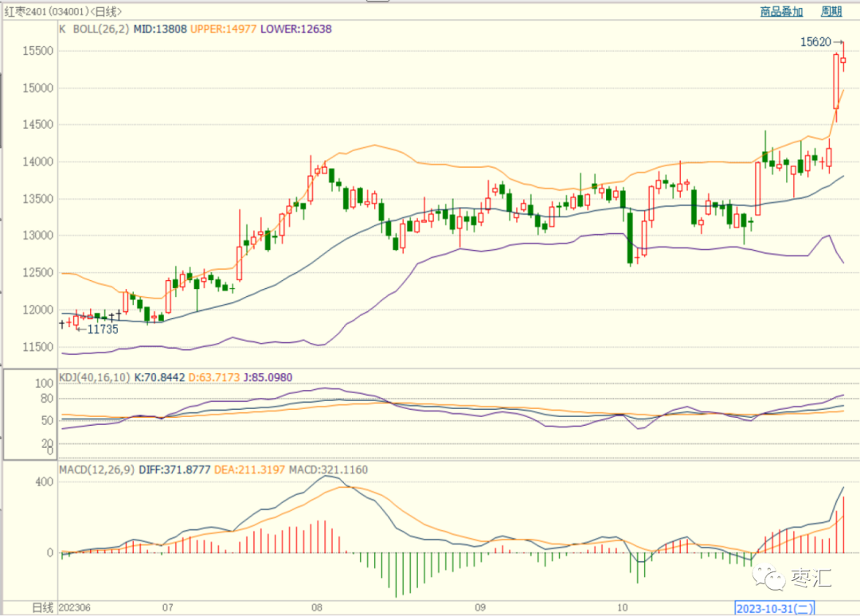Click the 80 level on KDJ axis
Screen dimensions: 860x616
pyautogui.click(x=47, y=399)
